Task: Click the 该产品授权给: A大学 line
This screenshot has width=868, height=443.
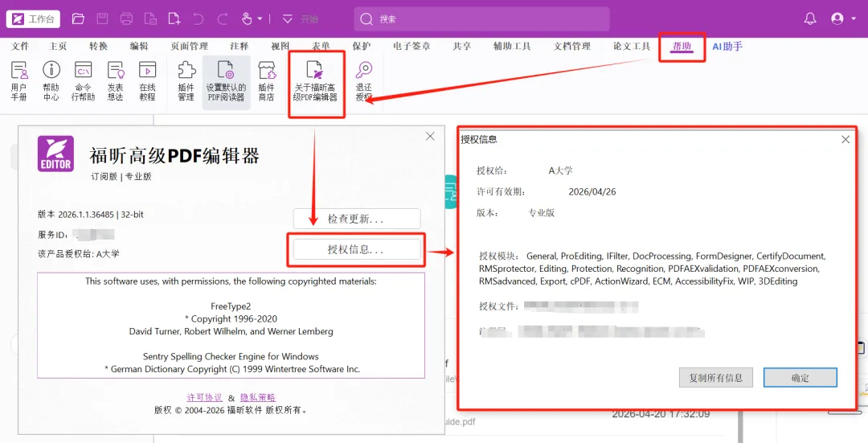Action: [x=79, y=254]
